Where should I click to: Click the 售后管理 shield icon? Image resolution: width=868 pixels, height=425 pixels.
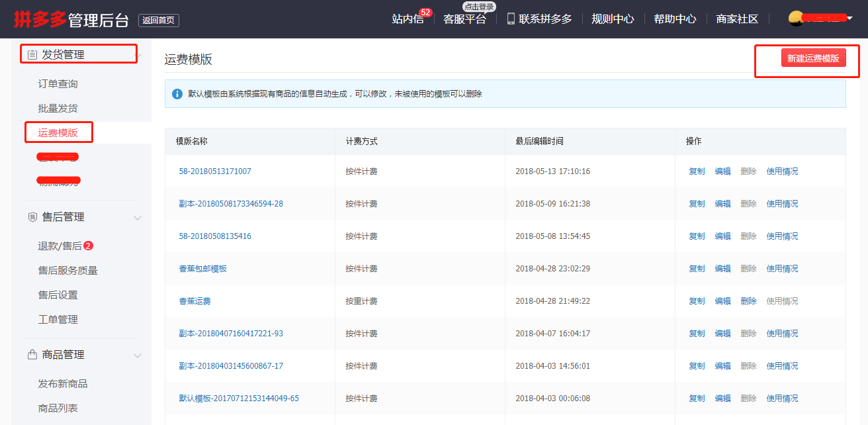tap(32, 217)
